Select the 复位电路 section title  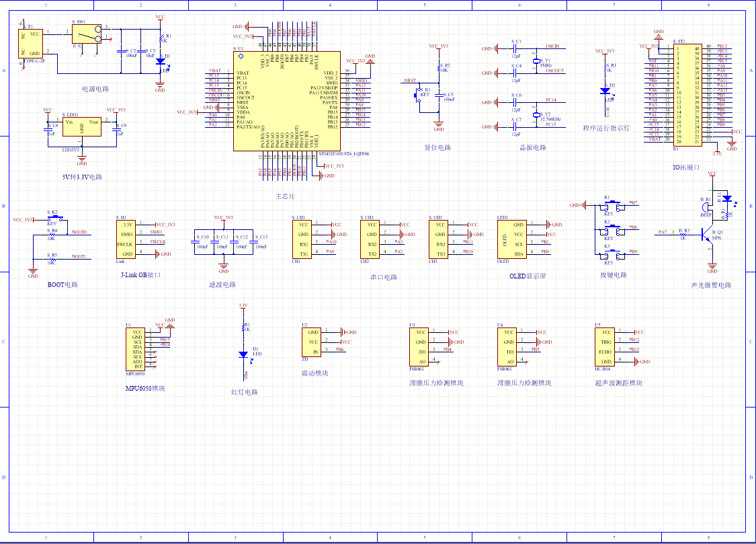(437, 147)
